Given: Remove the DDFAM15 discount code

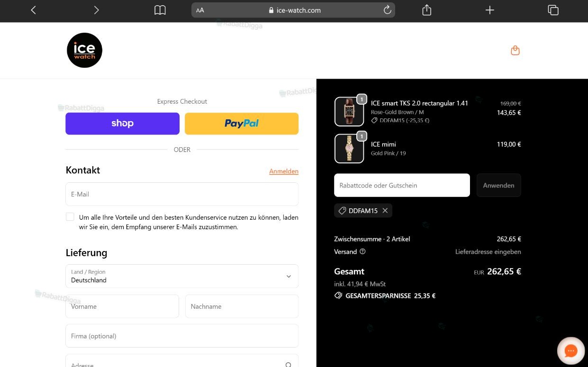Looking at the screenshot, I should click(x=385, y=211).
